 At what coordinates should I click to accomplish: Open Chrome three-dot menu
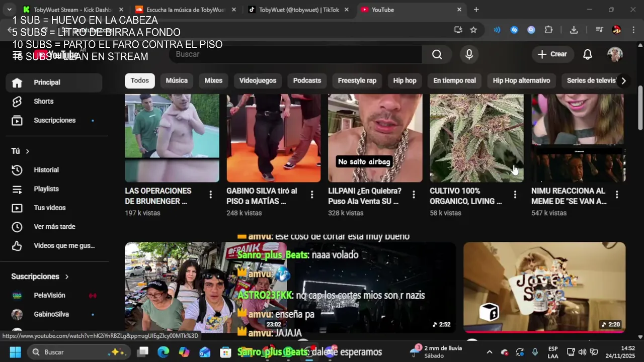pyautogui.click(x=633, y=30)
